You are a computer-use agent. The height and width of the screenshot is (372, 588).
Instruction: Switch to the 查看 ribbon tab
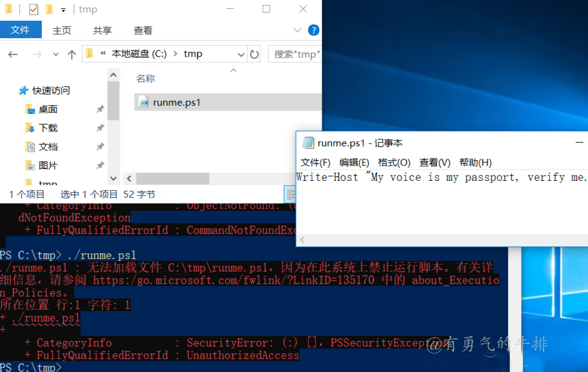142,30
